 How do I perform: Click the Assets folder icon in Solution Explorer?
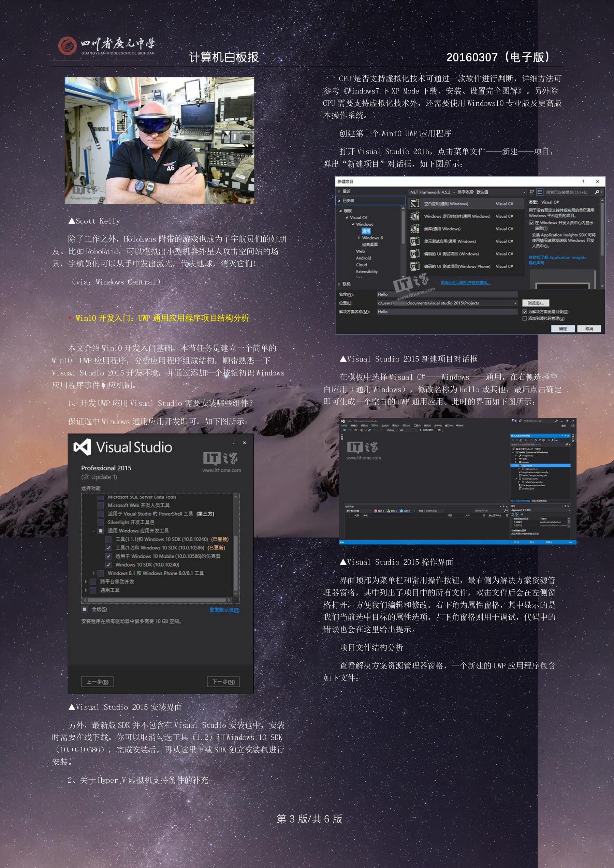(520, 462)
